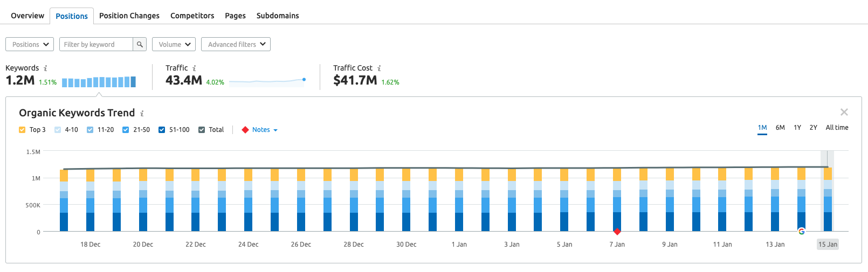Image resolution: width=868 pixels, height=272 pixels.
Task: Switch to the Overview tab
Action: click(x=27, y=16)
